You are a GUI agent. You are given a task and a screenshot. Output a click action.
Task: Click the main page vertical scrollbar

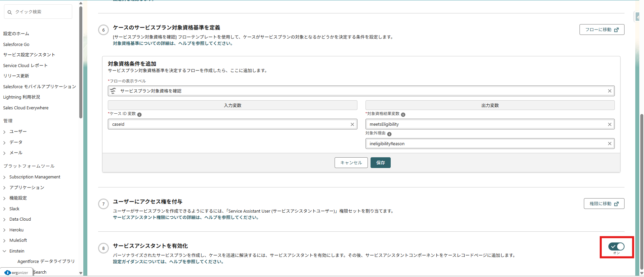pyautogui.click(x=641, y=191)
